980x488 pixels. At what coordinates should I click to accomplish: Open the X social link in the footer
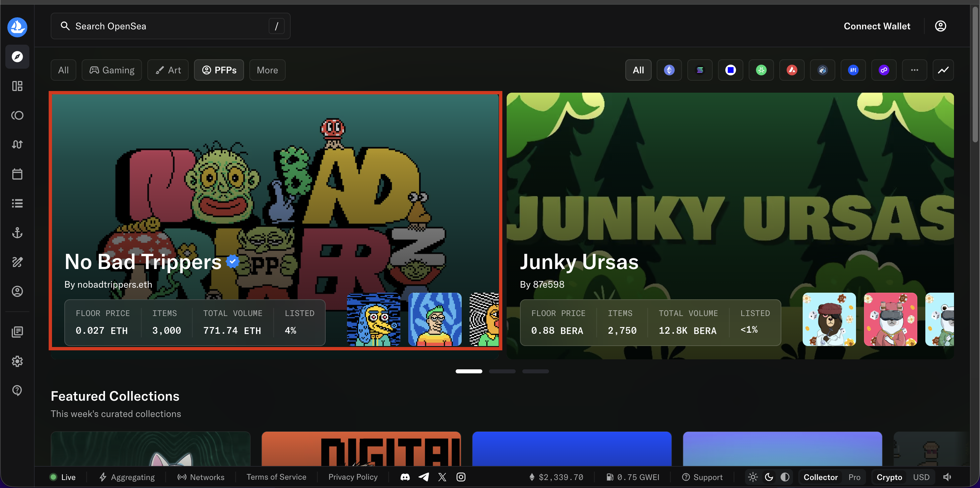[x=442, y=477]
